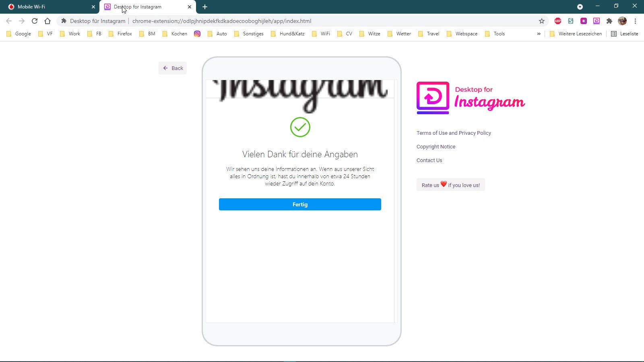
Task: Open the Google bookmark folder
Action: click(x=19, y=34)
